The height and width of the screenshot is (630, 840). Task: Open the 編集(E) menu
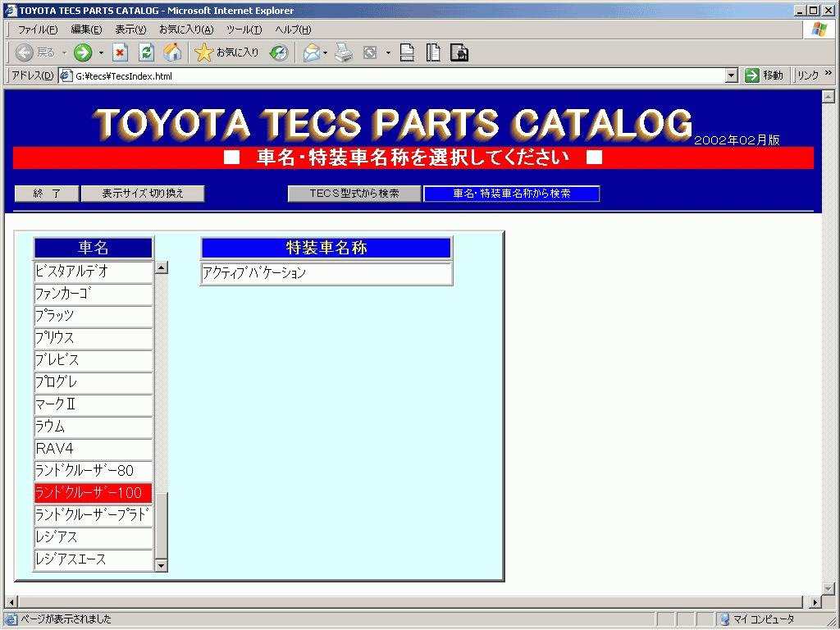86,30
